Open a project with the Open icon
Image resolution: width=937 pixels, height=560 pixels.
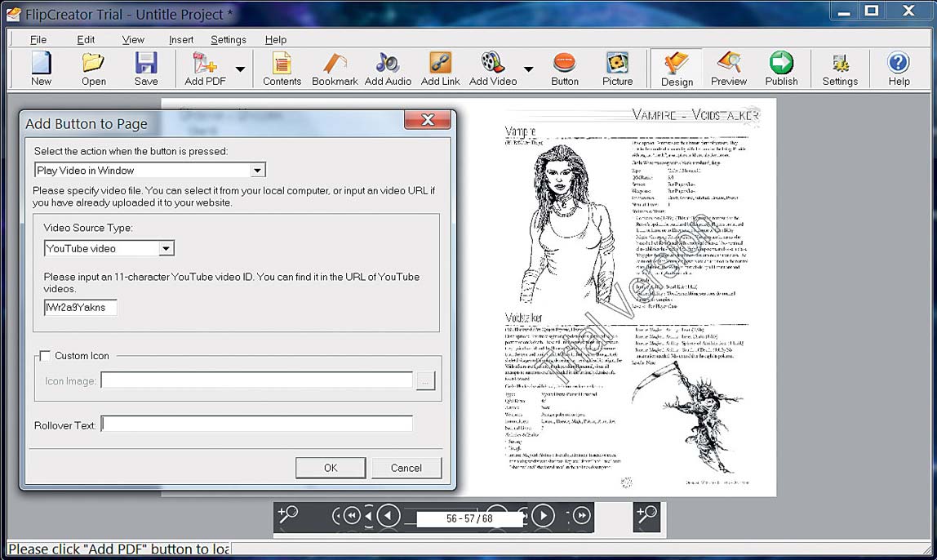(94, 69)
